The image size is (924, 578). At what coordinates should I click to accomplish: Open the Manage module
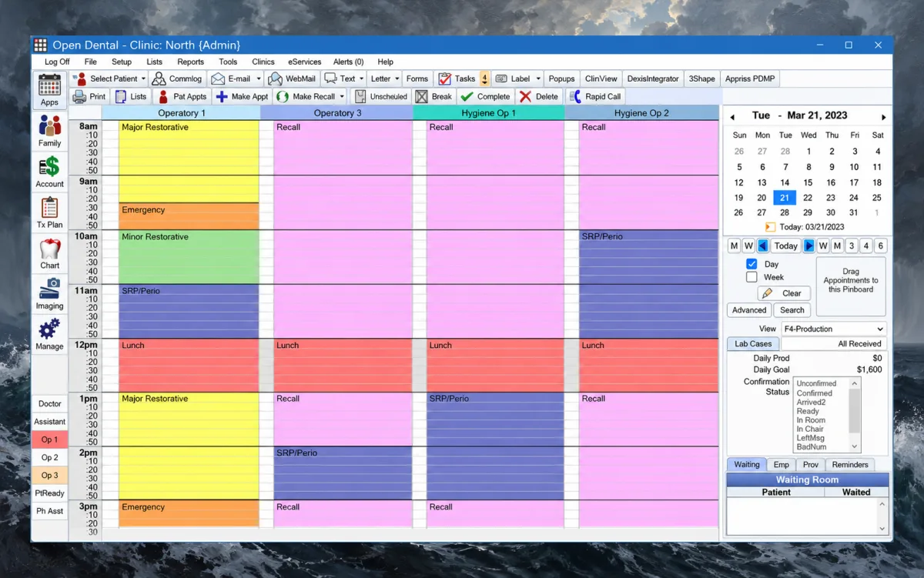click(49, 335)
